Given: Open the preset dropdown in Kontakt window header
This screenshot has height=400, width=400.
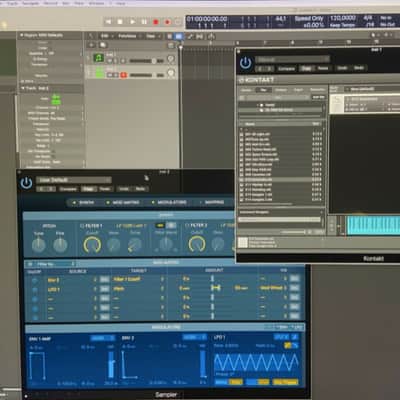Looking at the screenshot, I should click(x=293, y=59).
